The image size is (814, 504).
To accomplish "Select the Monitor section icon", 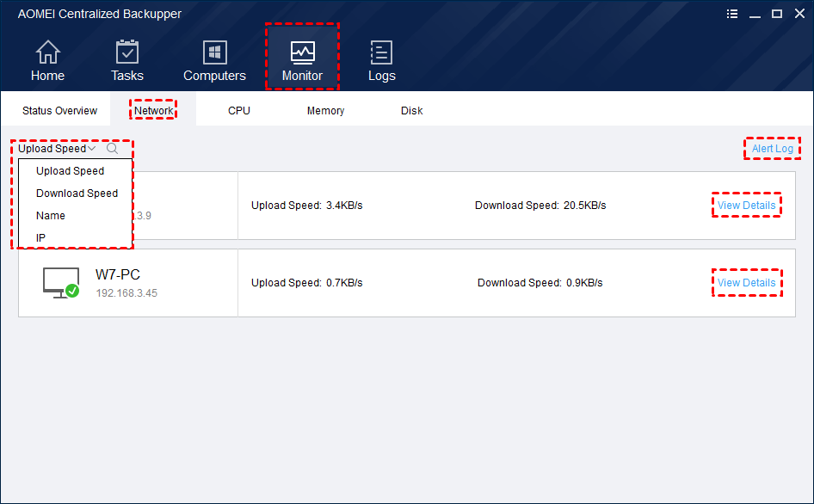I will pos(302,52).
